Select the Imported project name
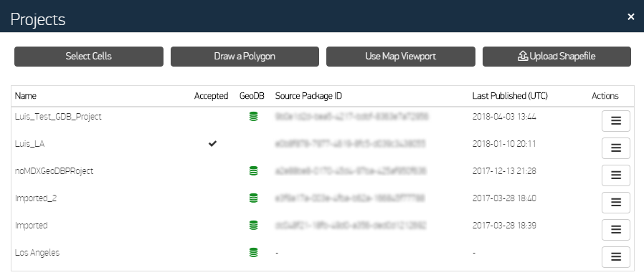The height and width of the screenshot is (275, 644). (x=32, y=226)
